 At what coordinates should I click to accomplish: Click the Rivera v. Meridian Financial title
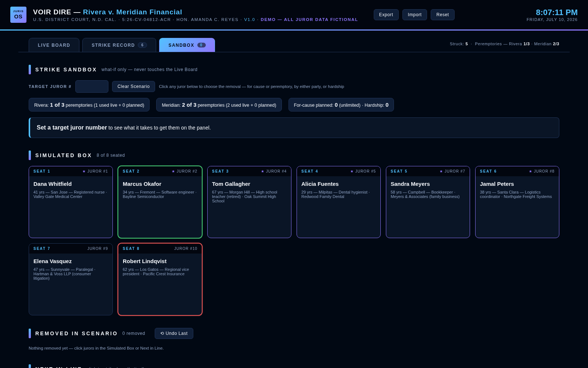point(133,12)
